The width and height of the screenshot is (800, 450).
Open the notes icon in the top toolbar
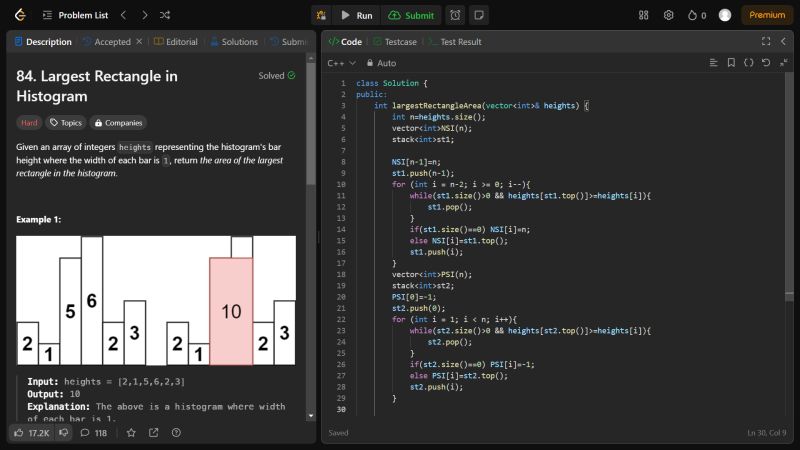pos(479,15)
